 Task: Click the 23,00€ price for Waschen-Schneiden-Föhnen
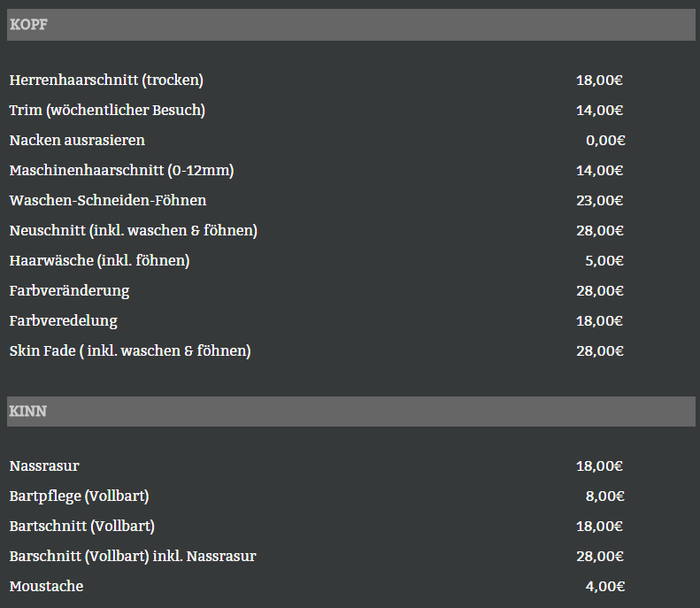[x=600, y=201]
